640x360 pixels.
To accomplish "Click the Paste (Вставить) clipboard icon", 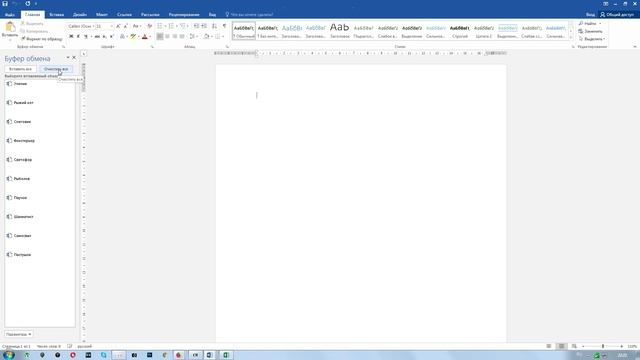I will [10, 28].
